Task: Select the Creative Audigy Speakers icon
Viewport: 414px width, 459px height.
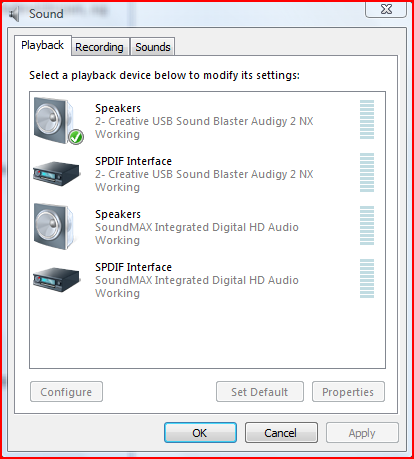Action: [x=57, y=120]
